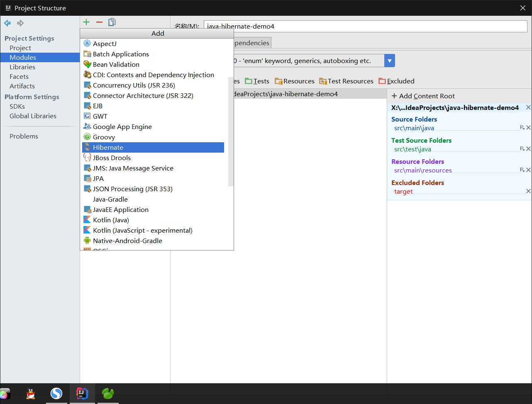Image resolution: width=532 pixels, height=404 pixels.
Task: Click the green plus Add icon
Action: [x=86, y=22]
